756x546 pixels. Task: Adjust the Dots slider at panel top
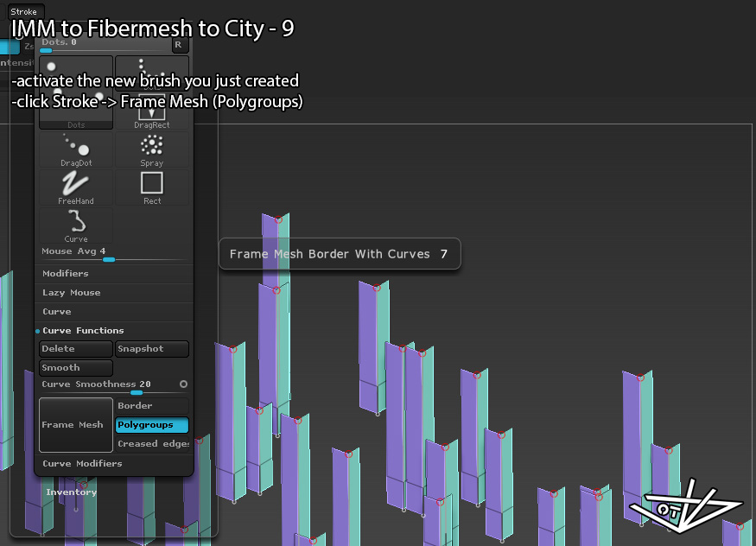(105, 45)
